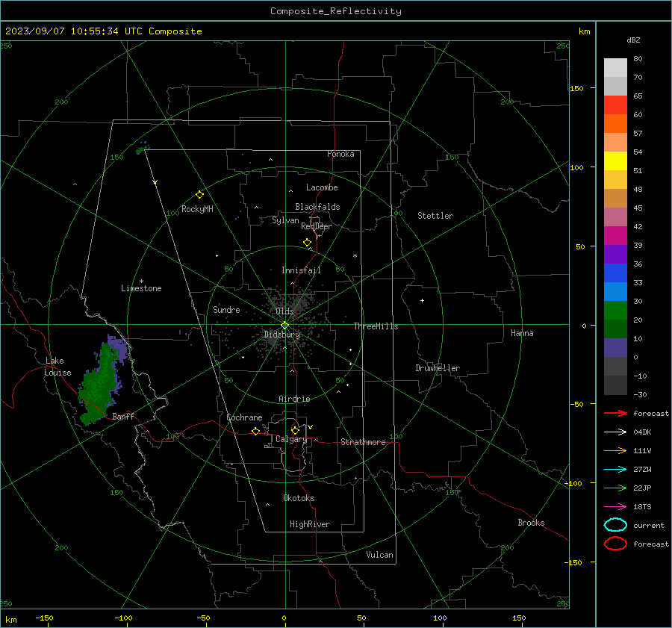Click the Cochrane city label
672x628 pixels.
[244, 417]
